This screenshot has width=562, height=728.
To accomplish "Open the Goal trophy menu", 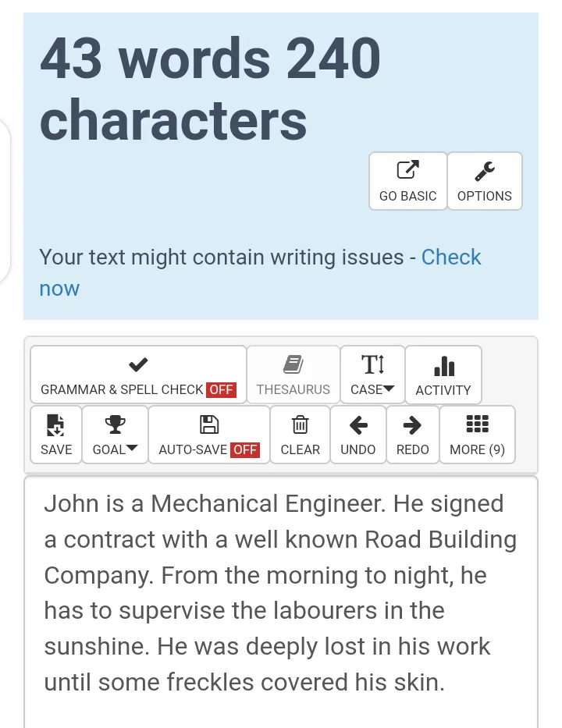I will (x=115, y=424).
